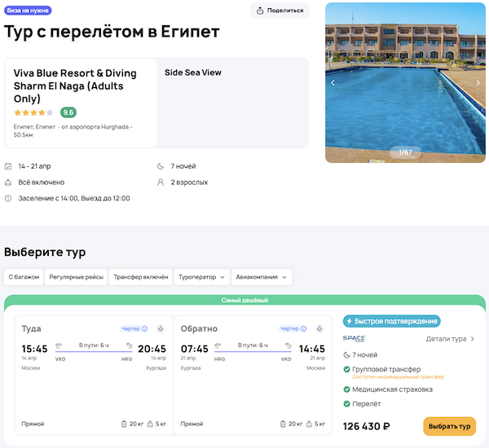The image size is (489, 448).
Task: Click the Чартер info icon on Обратно flight
Action: coord(304,329)
